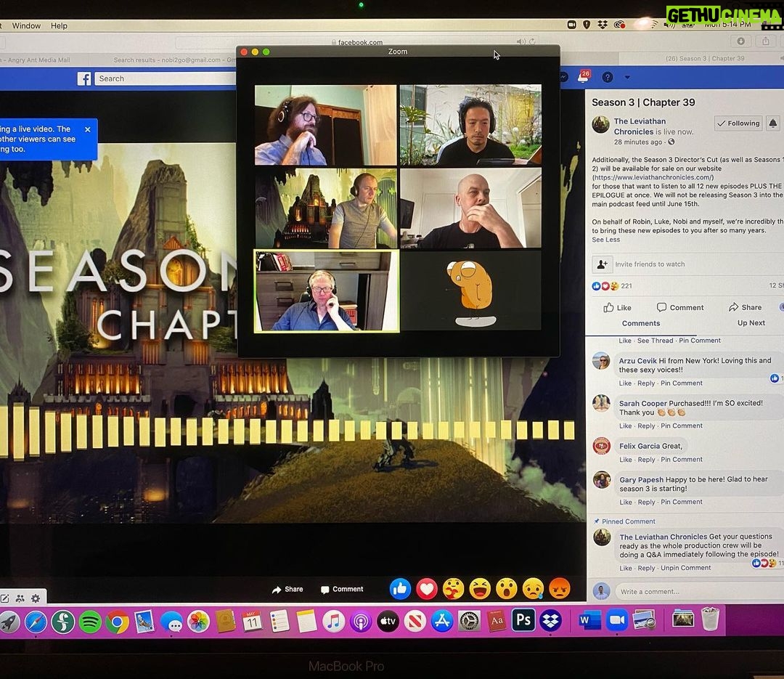Click Comment button below the live video

click(342, 589)
